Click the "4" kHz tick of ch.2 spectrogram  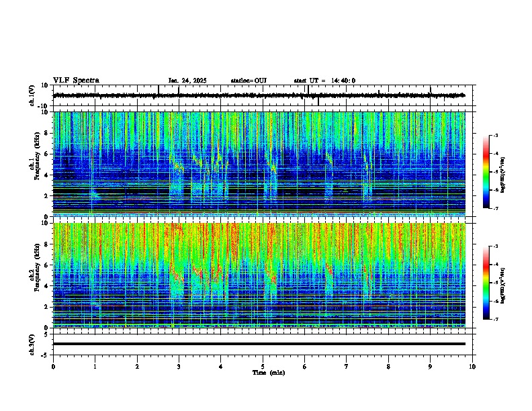click(46, 286)
